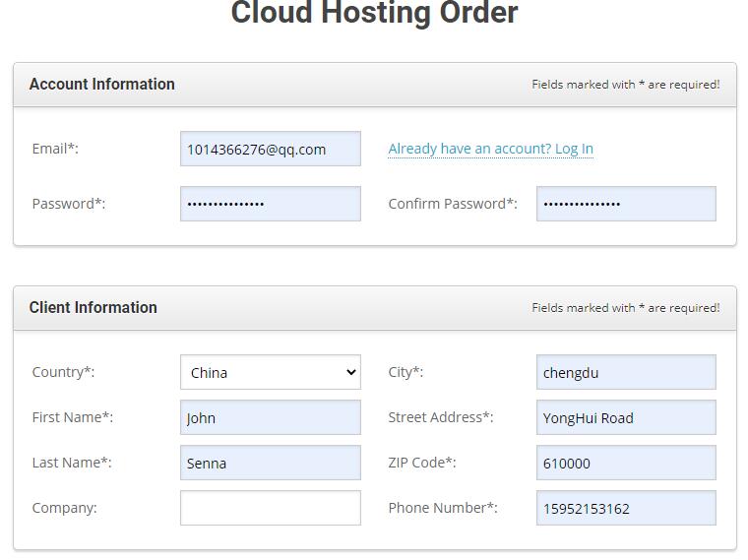This screenshot has width=748, height=560.
Task: Click the Phone Number input field
Action: [x=626, y=508]
